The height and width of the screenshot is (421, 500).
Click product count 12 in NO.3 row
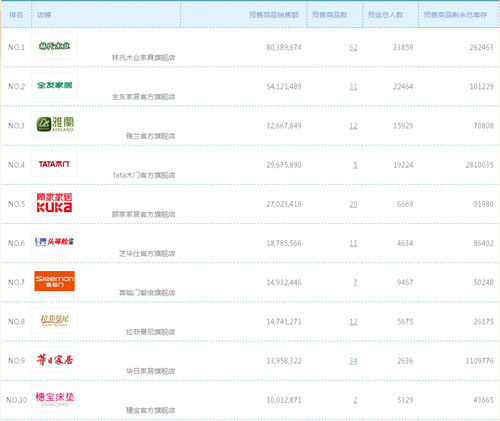[353, 126]
